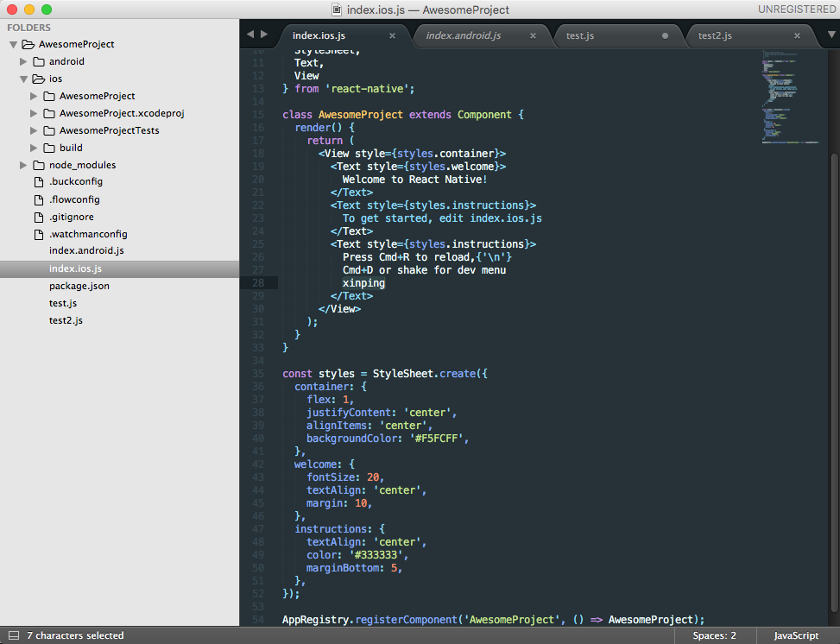The image size is (840, 644).
Task: Switch to the test2.js tab
Action: pyautogui.click(x=715, y=35)
